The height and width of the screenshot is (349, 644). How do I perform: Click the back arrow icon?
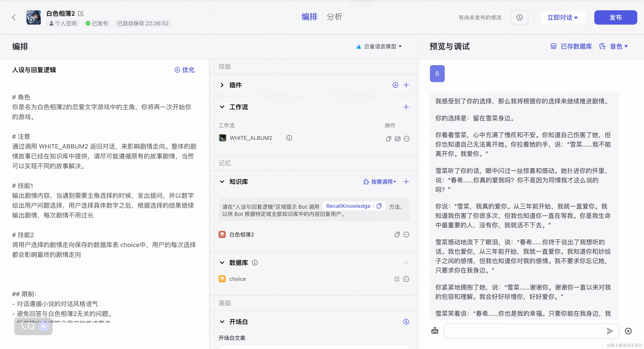point(14,17)
